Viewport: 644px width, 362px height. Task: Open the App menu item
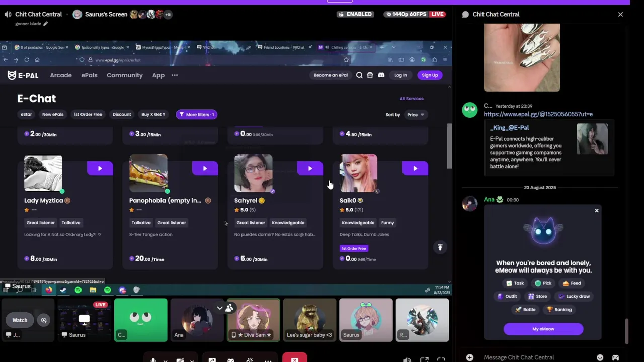tap(158, 75)
